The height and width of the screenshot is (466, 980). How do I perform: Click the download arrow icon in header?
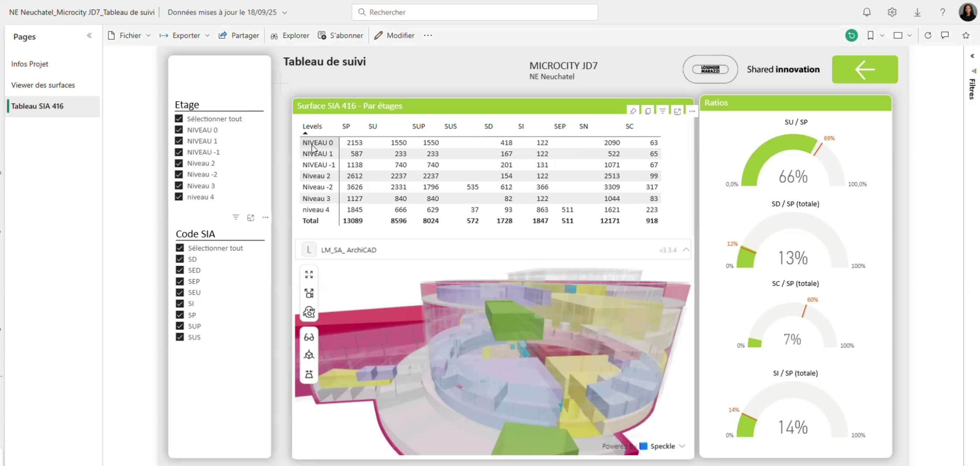coord(917,12)
